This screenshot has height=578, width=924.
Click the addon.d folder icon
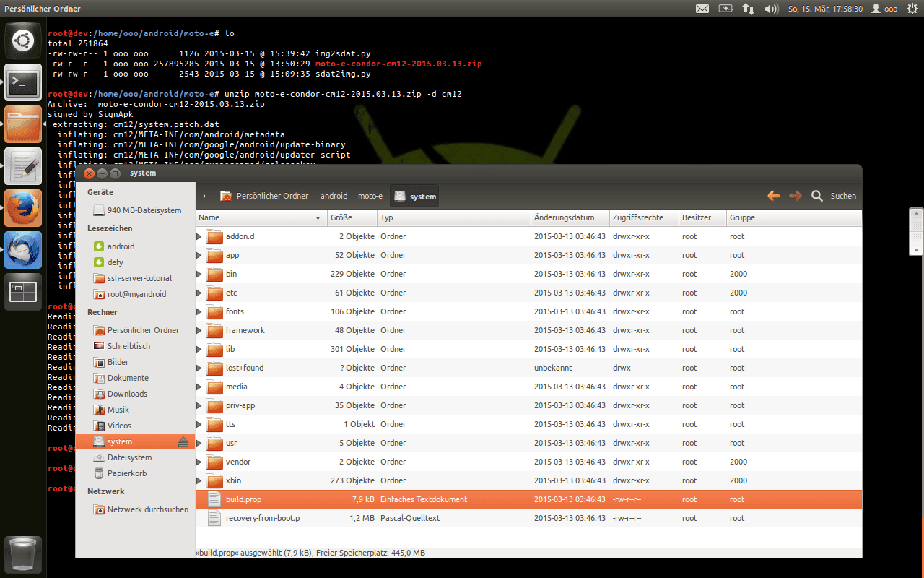tap(215, 236)
